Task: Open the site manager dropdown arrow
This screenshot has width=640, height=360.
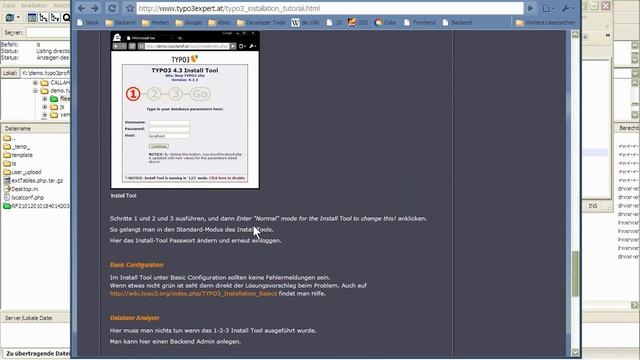Action: [18, 18]
